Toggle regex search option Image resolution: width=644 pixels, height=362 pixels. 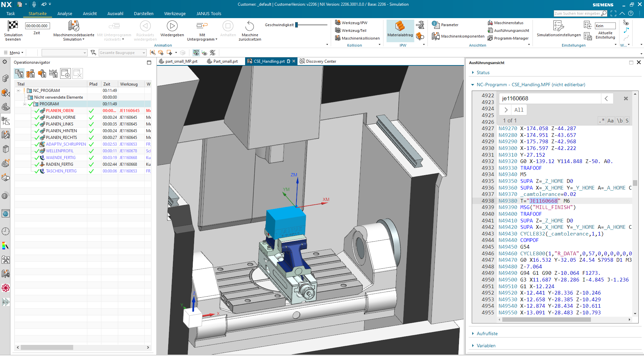coord(602,121)
